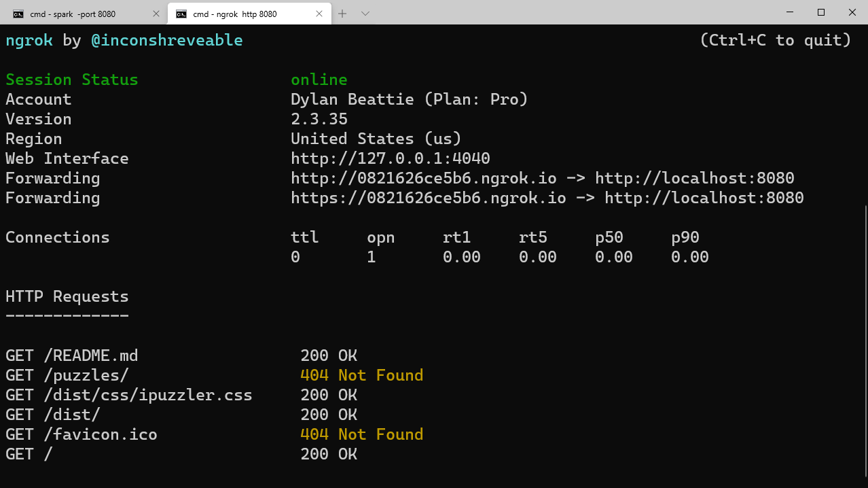Click the 'GET /favicon.ico' request line
This screenshot has width=868, height=488.
(x=82, y=434)
